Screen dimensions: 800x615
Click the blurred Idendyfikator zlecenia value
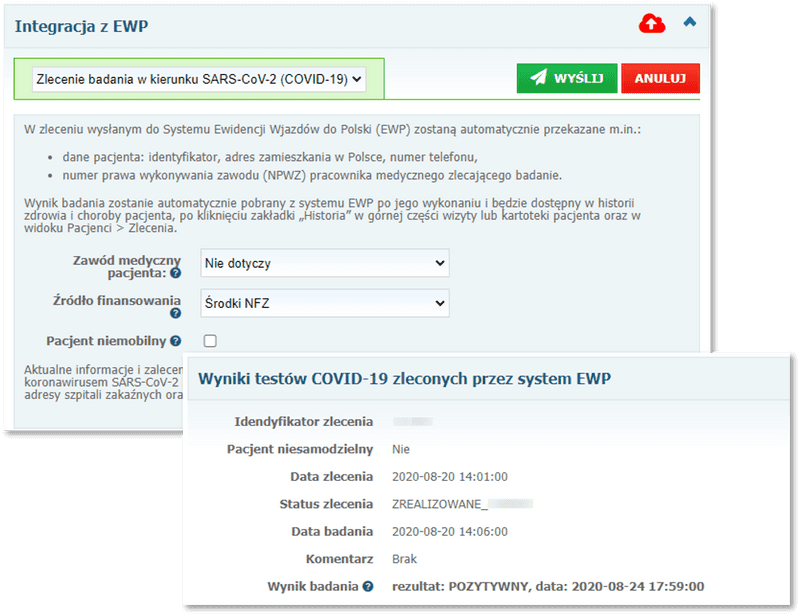413,422
